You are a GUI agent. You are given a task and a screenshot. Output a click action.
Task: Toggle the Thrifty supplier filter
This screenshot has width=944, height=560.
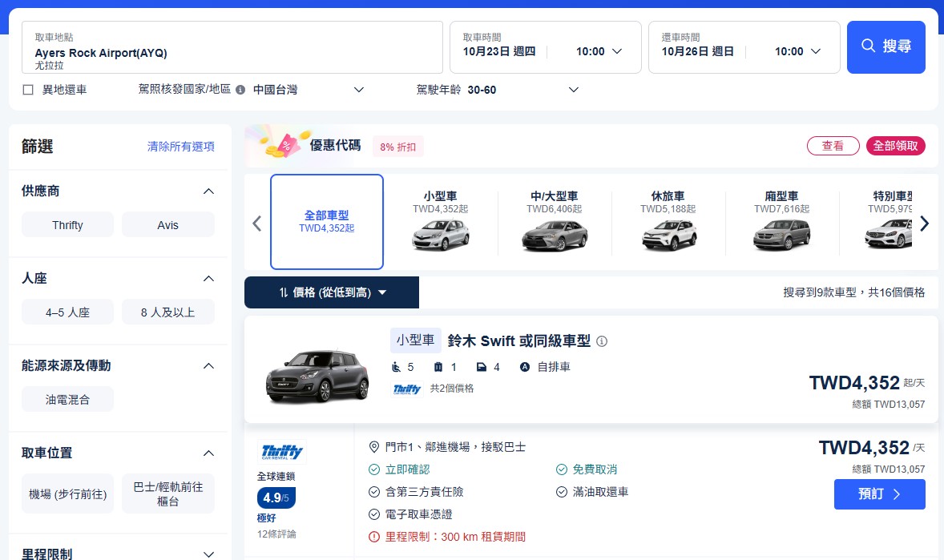(67, 225)
